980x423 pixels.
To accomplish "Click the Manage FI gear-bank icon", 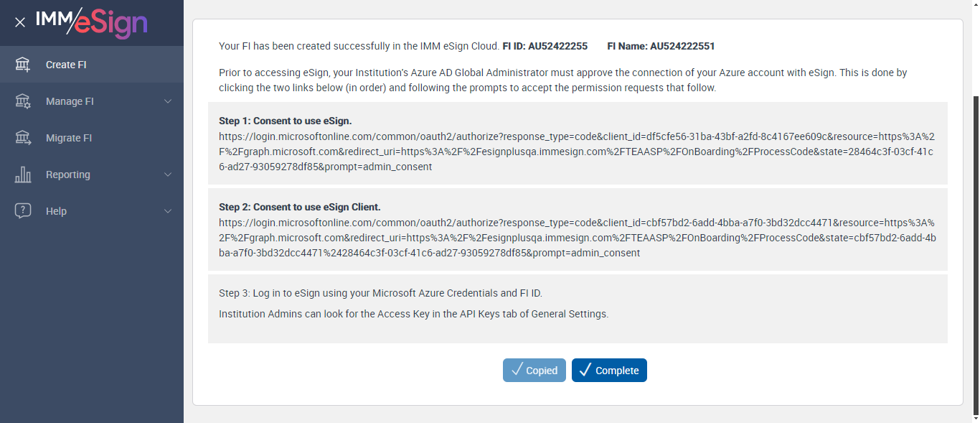I will 23,101.
